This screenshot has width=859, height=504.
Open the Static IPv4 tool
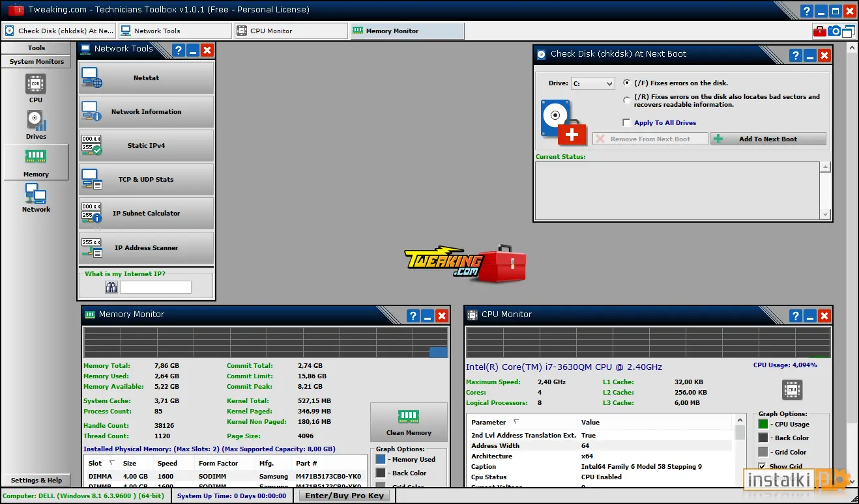[x=147, y=146]
